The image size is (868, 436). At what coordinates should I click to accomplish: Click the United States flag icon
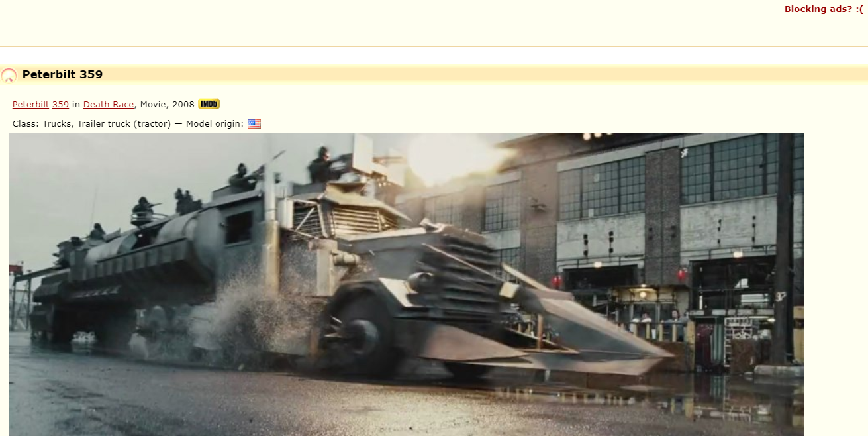[x=254, y=123]
